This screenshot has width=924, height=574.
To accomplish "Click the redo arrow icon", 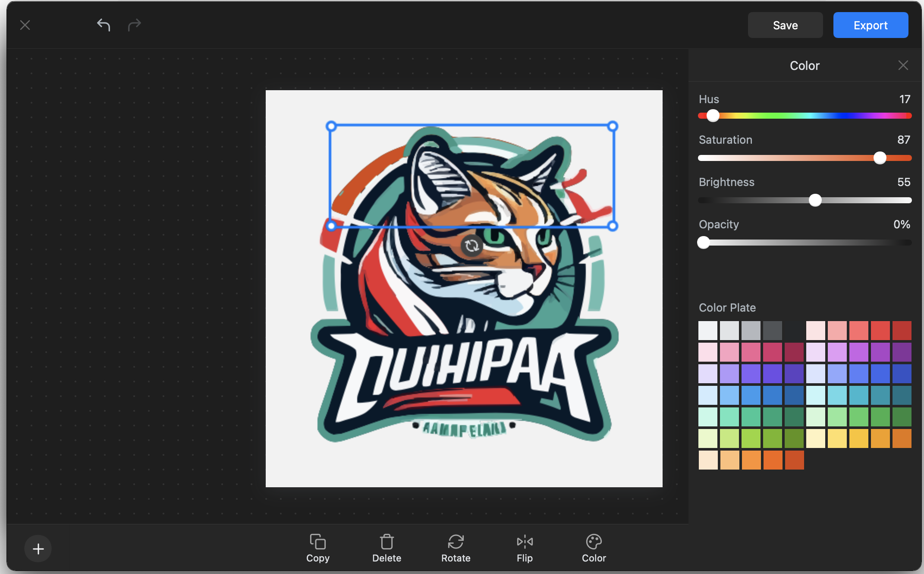I will pyautogui.click(x=134, y=25).
